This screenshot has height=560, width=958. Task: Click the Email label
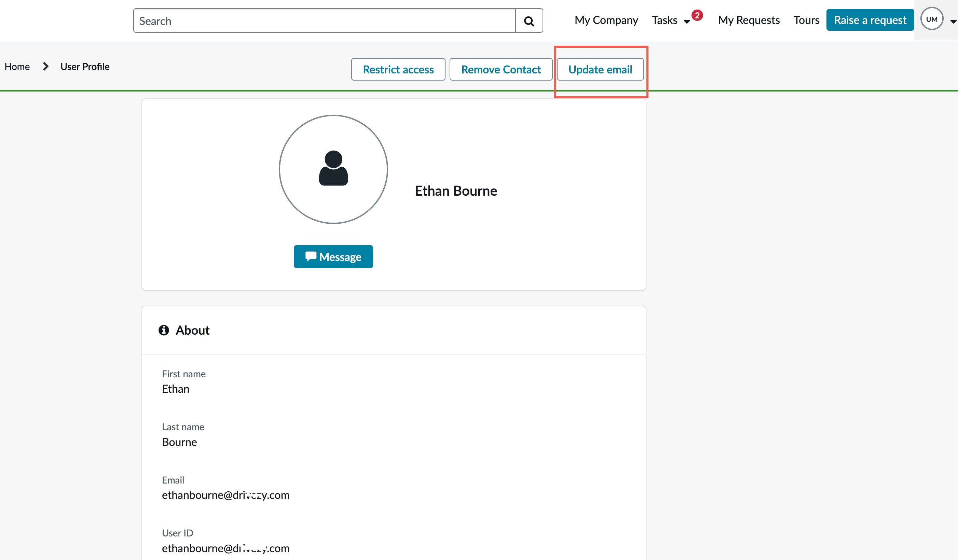tap(173, 480)
